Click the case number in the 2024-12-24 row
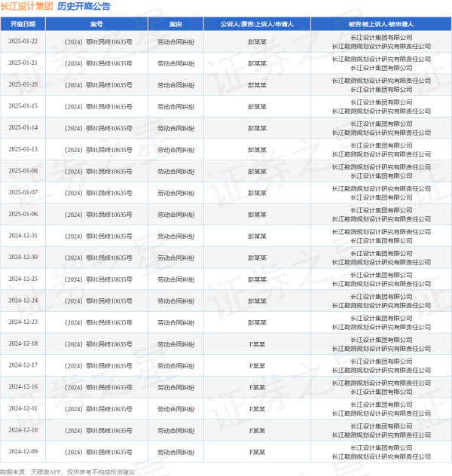The image size is (452, 476). pyautogui.click(x=99, y=301)
